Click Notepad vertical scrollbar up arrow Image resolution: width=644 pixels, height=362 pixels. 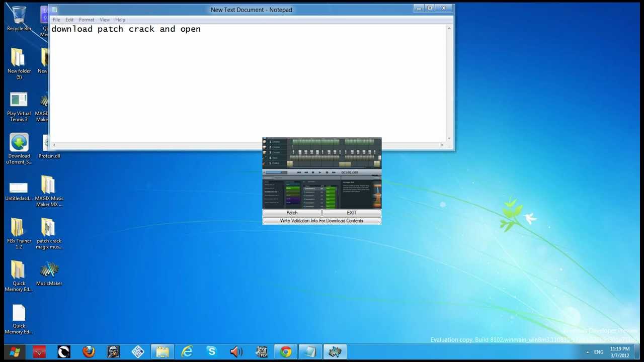(449, 28)
